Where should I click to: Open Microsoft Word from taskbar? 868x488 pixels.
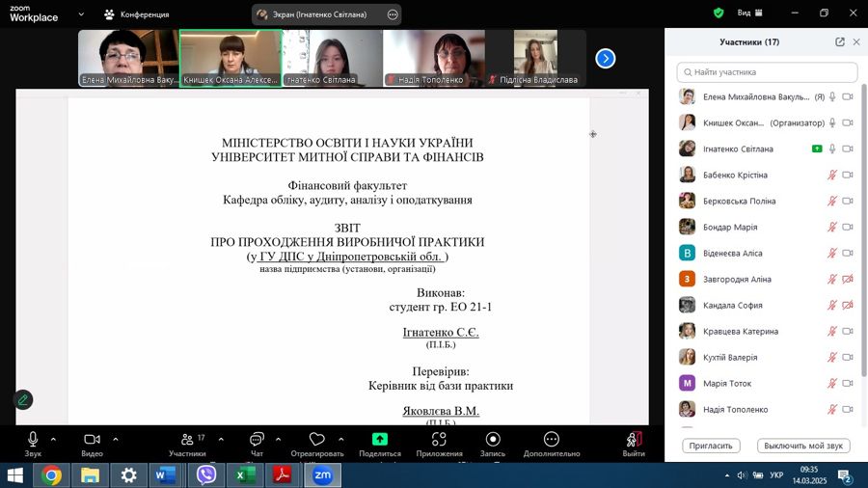click(166, 475)
